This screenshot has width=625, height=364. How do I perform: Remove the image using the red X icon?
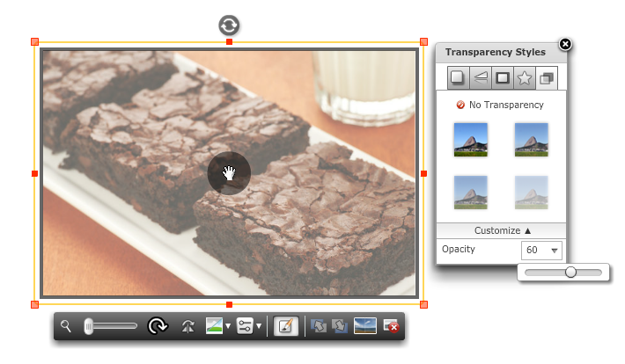click(x=391, y=326)
